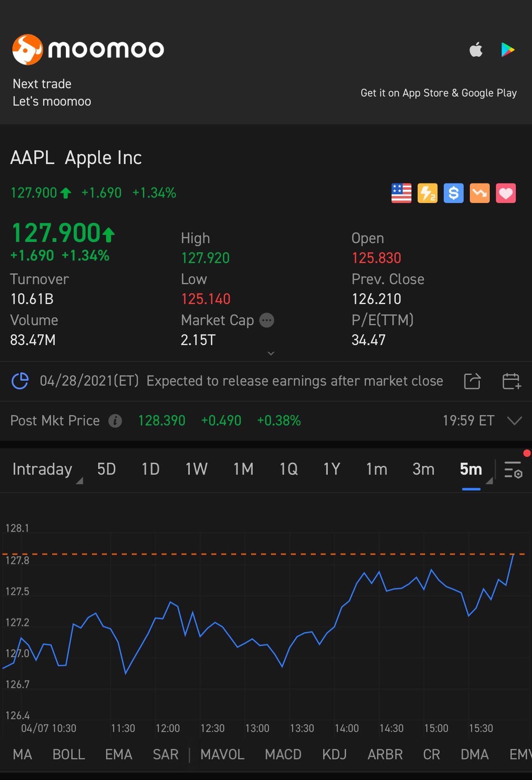Enable the ARBR indicator
Image resolution: width=532 pixels, height=780 pixels.
pos(385,754)
